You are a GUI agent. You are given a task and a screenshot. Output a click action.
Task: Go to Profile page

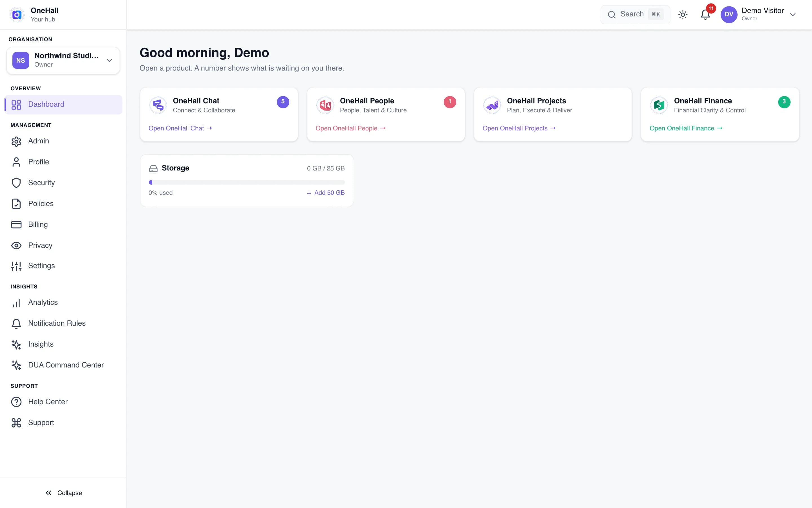coord(63,162)
